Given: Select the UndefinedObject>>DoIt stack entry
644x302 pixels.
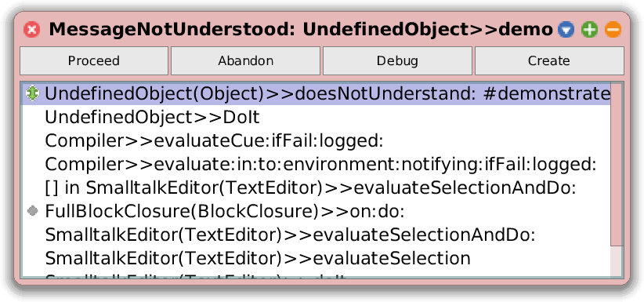Looking at the screenshot, I should pos(316,117).
